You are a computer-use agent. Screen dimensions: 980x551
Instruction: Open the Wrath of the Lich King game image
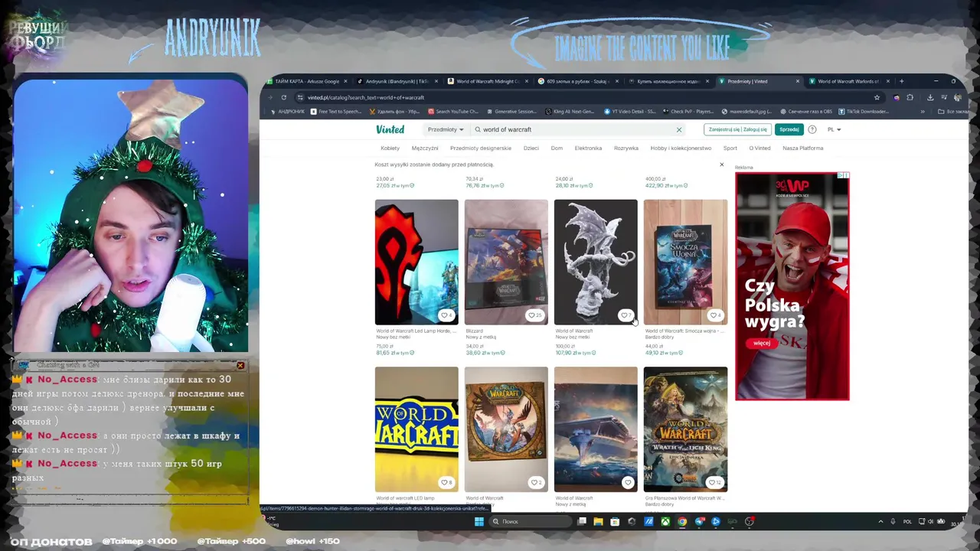(x=685, y=429)
